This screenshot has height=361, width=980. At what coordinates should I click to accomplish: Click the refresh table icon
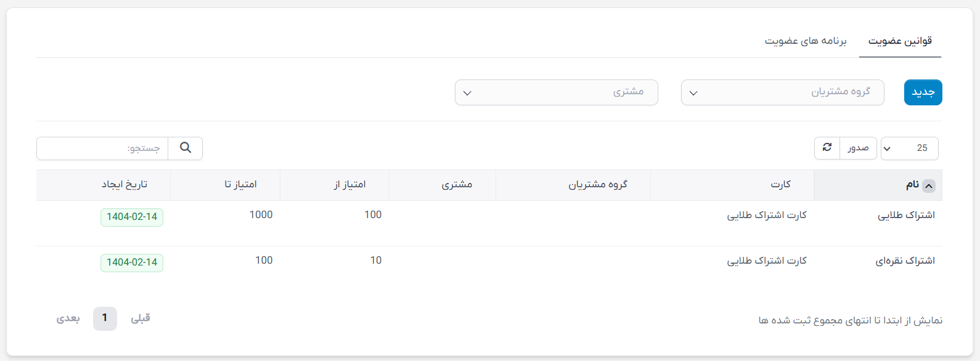827,148
